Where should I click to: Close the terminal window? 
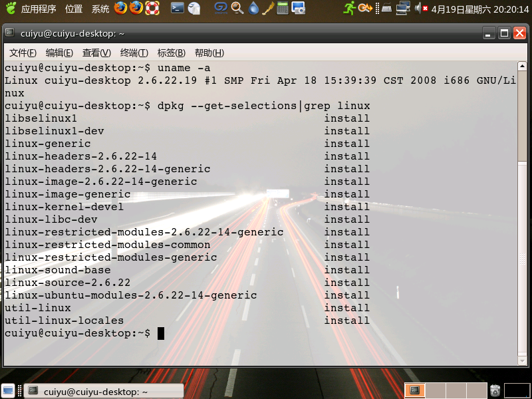(x=520, y=33)
